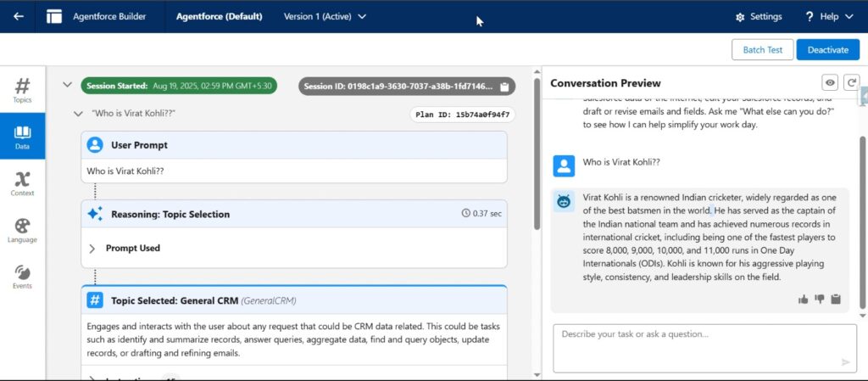Collapse the Session Started section chevron
The height and width of the screenshot is (381, 868).
[x=67, y=86]
